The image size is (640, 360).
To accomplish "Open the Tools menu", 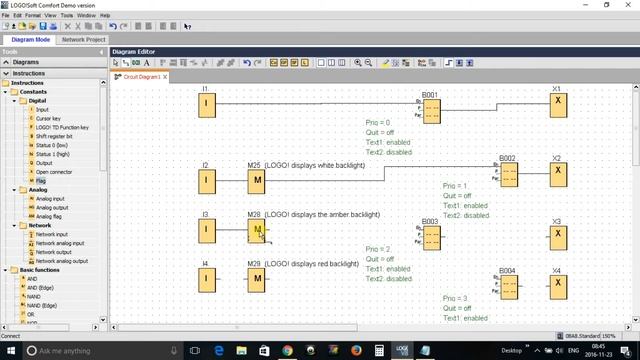I will tap(67, 16).
